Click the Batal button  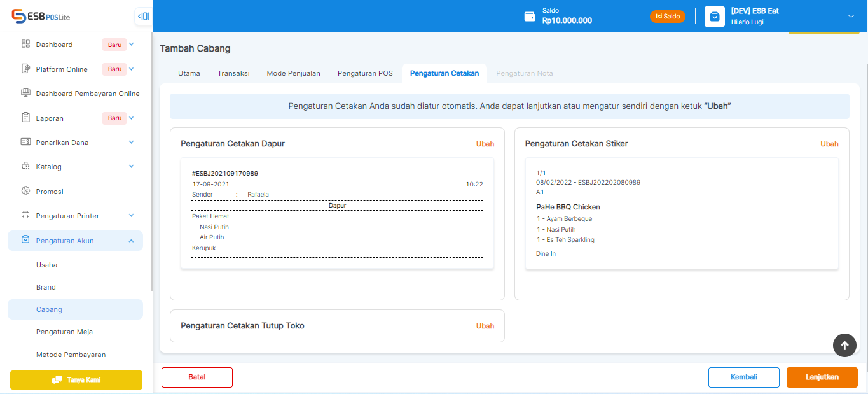(x=197, y=377)
